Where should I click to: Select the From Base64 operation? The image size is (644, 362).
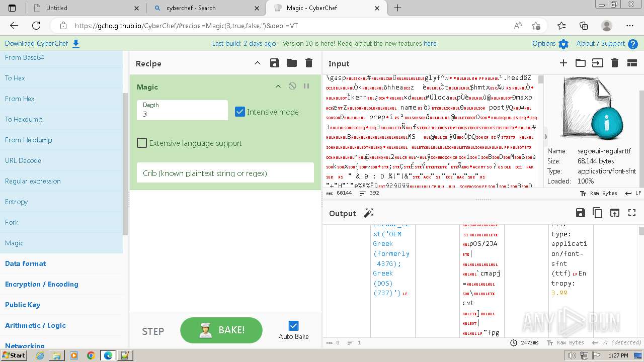point(61,57)
